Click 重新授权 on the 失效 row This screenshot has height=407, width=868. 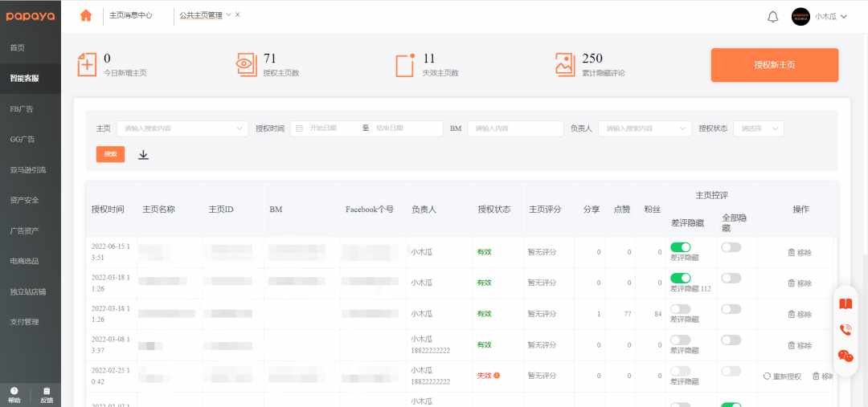[x=782, y=376]
